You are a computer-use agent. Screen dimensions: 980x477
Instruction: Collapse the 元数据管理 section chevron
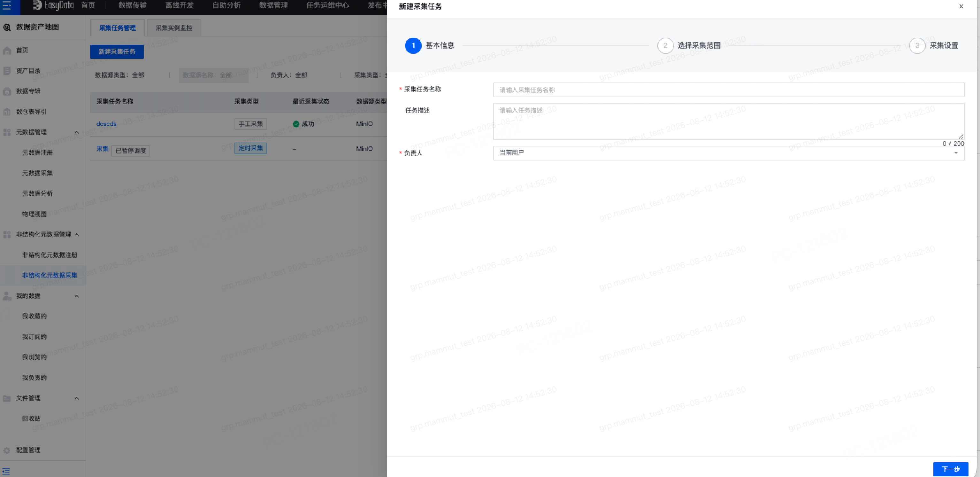pyautogui.click(x=76, y=132)
